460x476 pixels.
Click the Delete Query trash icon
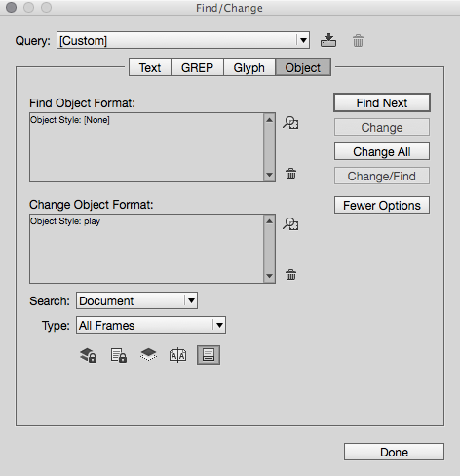(358, 41)
